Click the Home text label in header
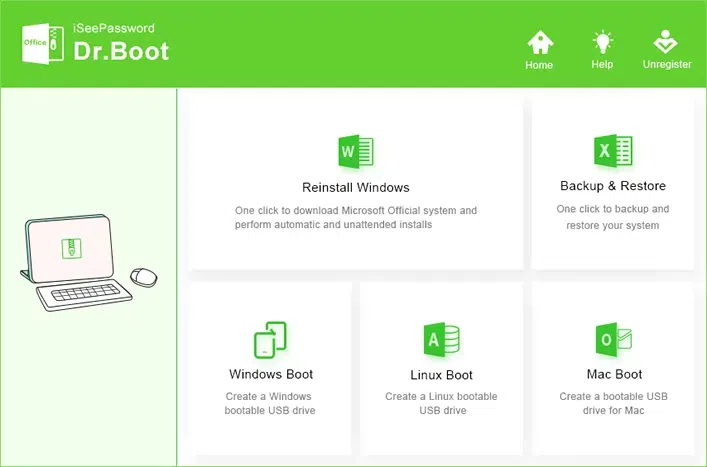Image resolution: width=707 pixels, height=467 pixels. click(x=539, y=65)
